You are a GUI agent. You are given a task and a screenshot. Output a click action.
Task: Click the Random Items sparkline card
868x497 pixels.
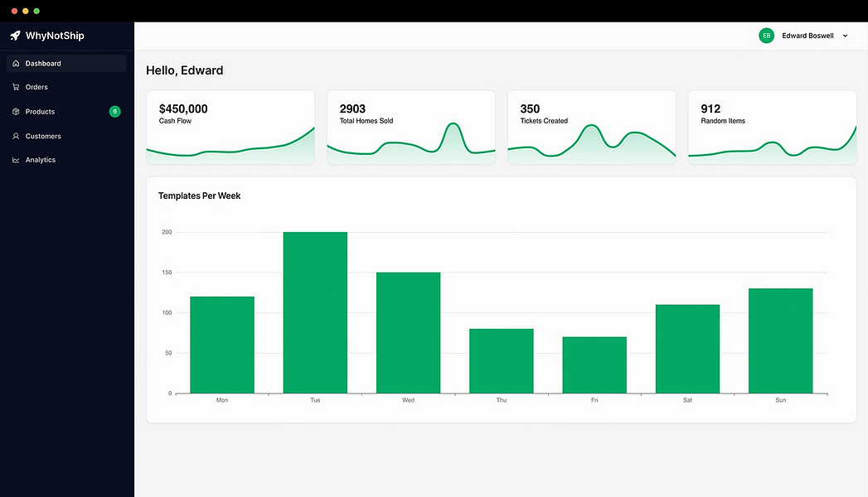[772, 128]
